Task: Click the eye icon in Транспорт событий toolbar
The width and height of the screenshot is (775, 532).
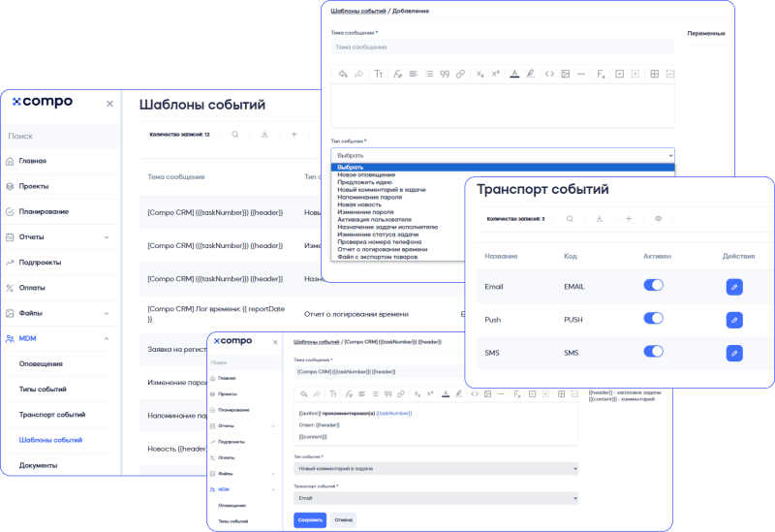Action: [658, 219]
